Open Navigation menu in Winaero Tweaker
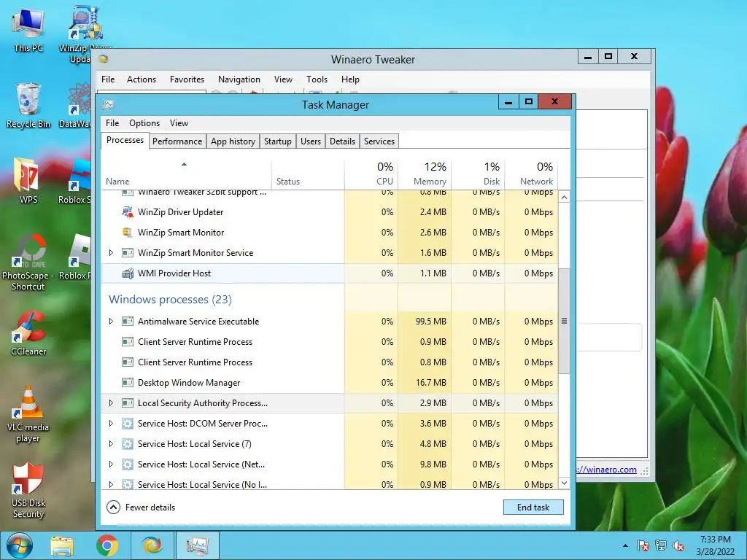 (x=239, y=79)
